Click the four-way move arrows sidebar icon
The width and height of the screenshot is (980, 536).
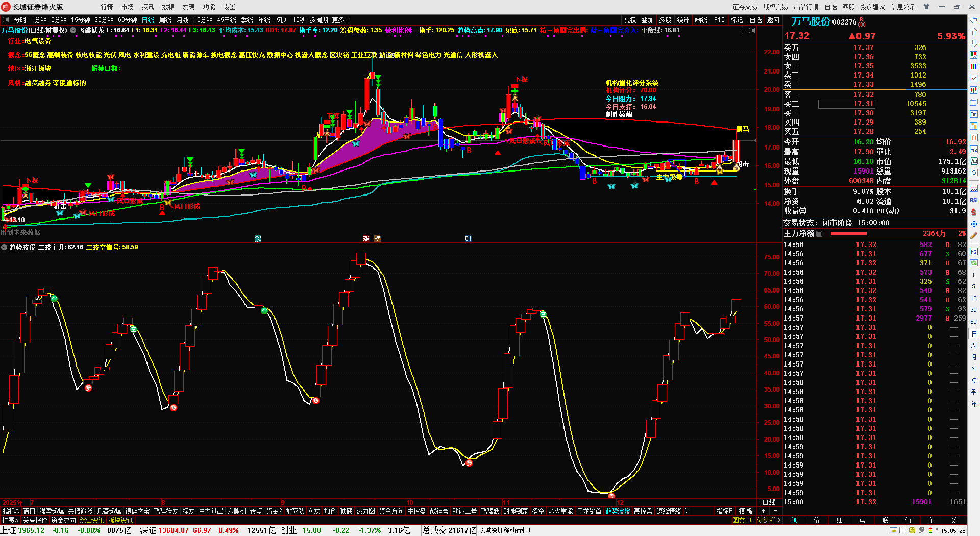974,224
